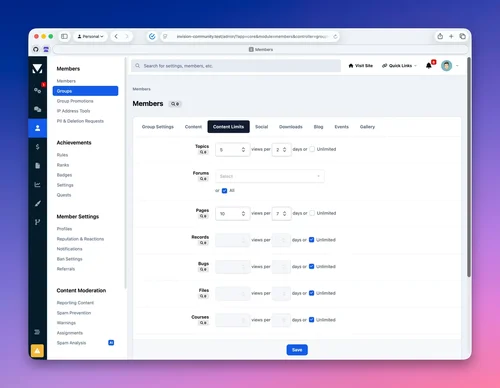
Task: Open the System gears icon in sidebar
Action: [37, 90]
